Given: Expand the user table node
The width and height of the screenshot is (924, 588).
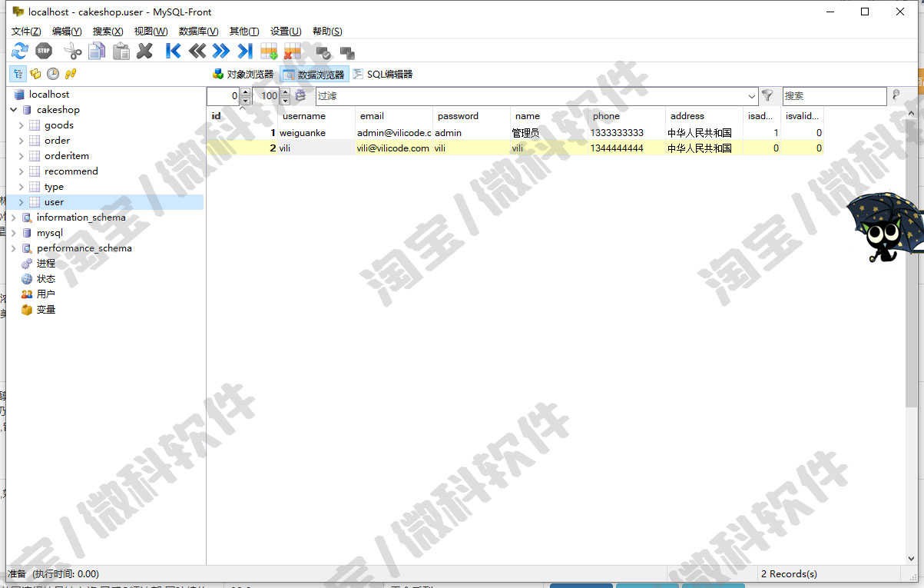Looking at the screenshot, I should coord(22,202).
